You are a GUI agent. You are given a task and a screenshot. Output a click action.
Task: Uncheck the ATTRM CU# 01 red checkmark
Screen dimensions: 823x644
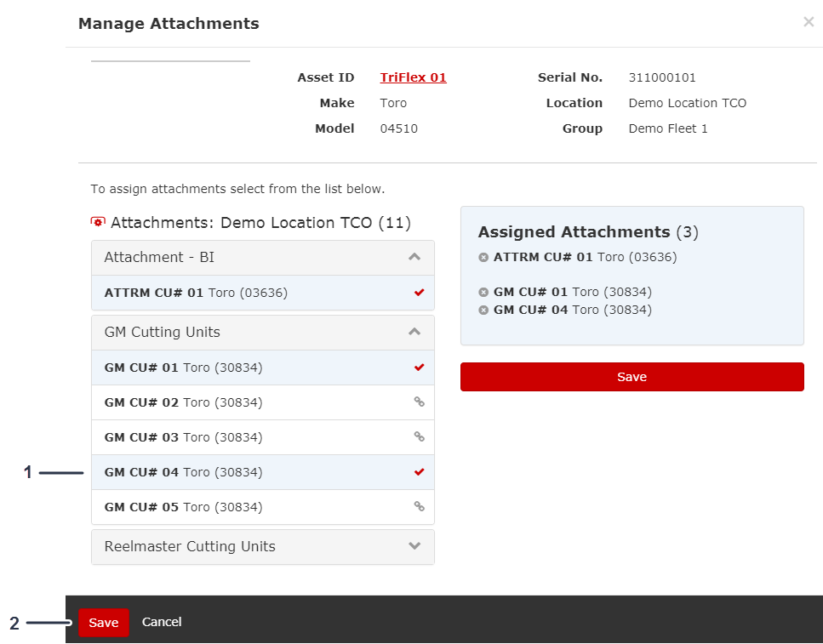418,293
